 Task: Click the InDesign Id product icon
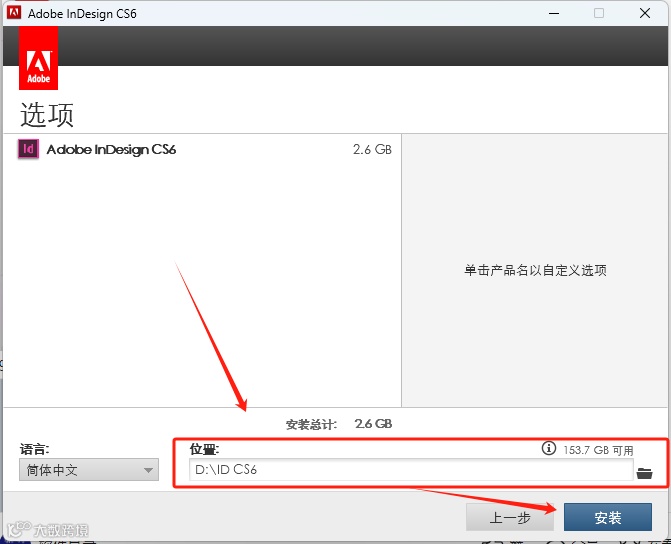click(28, 149)
